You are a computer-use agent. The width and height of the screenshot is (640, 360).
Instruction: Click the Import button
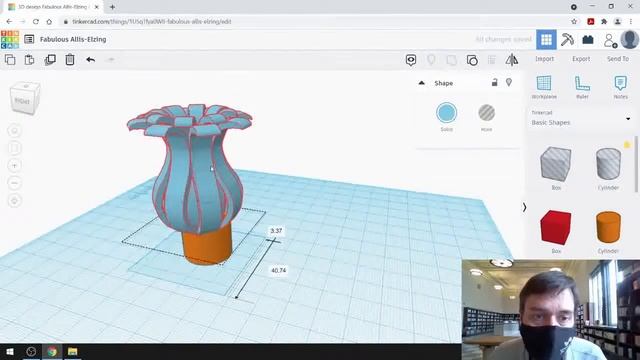(x=544, y=59)
